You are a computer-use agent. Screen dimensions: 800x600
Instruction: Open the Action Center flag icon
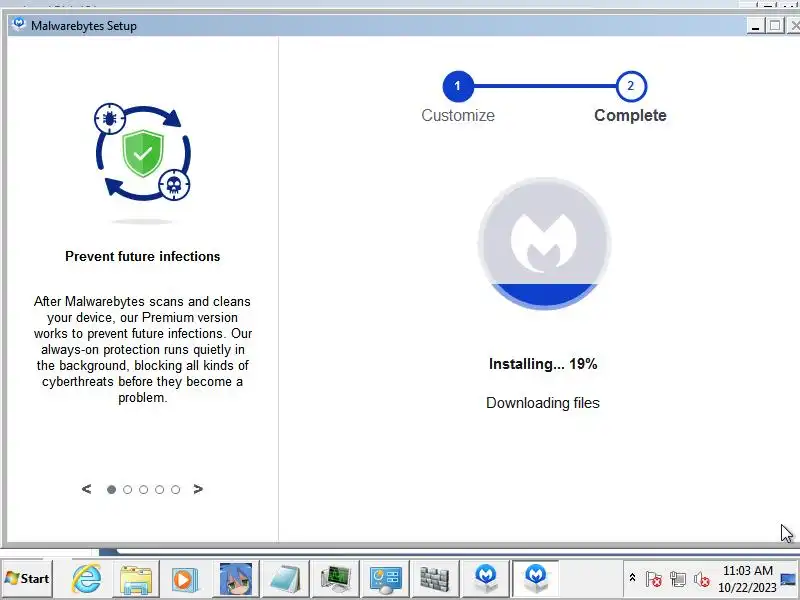(x=653, y=579)
